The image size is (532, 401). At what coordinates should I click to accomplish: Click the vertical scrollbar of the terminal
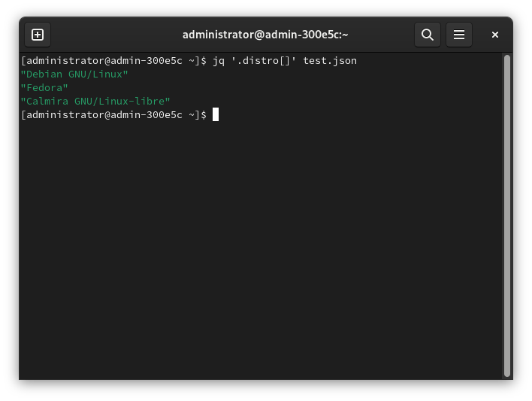[x=507, y=215]
